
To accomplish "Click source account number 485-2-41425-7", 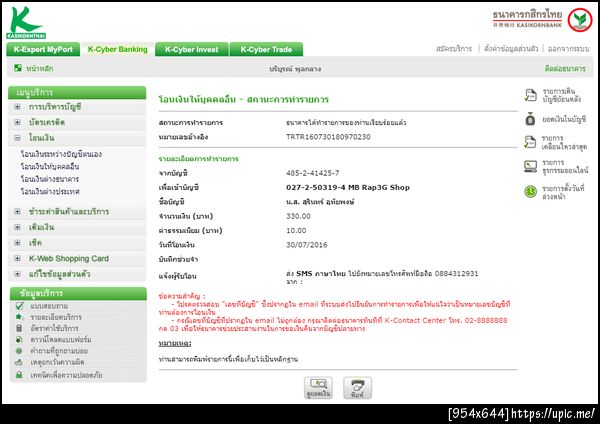I will coord(313,173).
